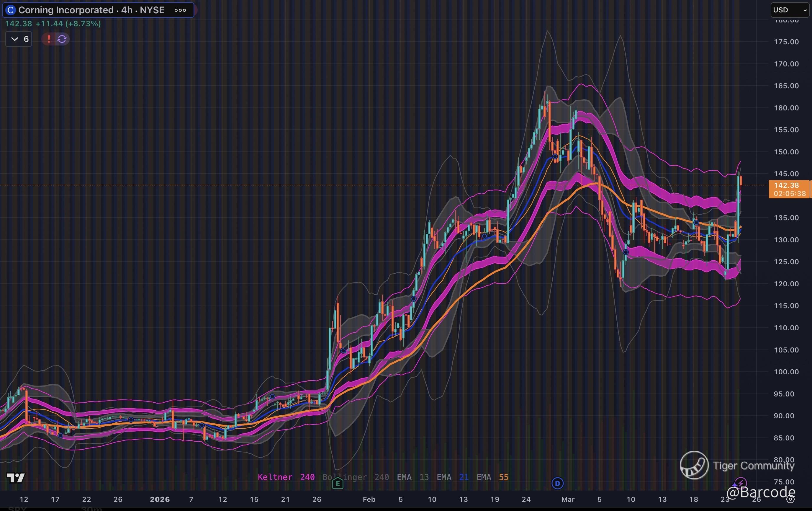The width and height of the screenshot is (812, 511).
Task: Select the Keltner 240 indicator label
Action: tap(286, 477)
